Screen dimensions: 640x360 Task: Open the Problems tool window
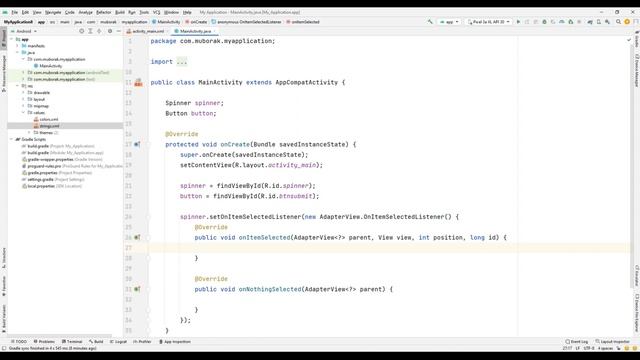44,342
